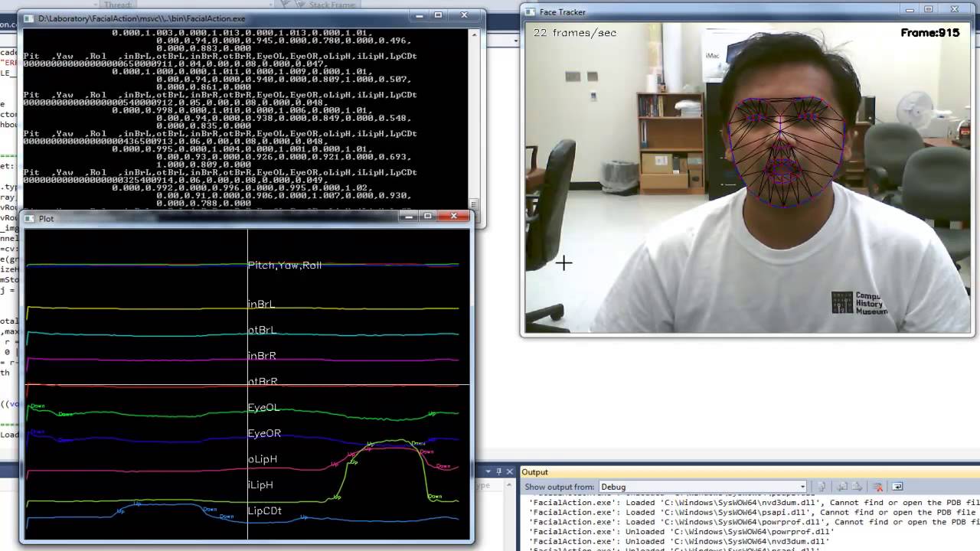This screenshot has height=551, width=980.
Task: Click 'Show output from:' label
Action: click(560, 487)
